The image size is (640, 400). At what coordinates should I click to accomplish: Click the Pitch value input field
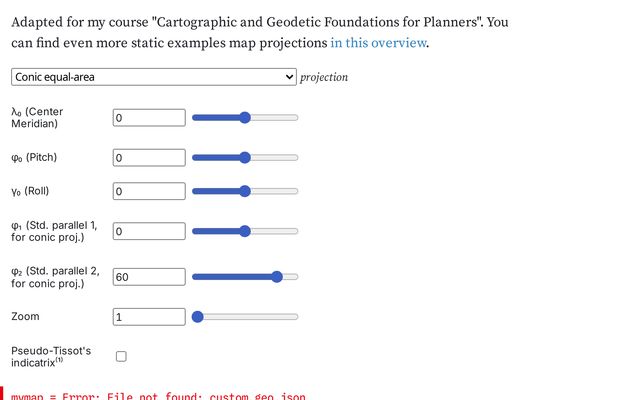point(149,158)
